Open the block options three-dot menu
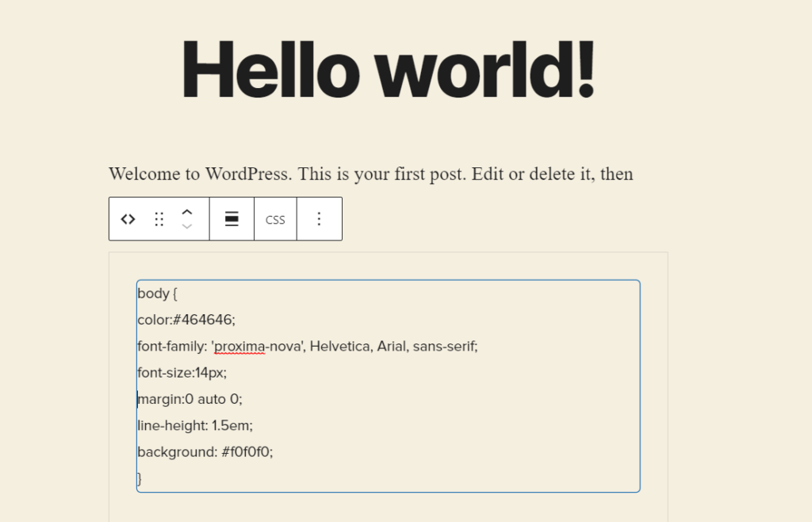812x522 pixels. pos(319,219)
